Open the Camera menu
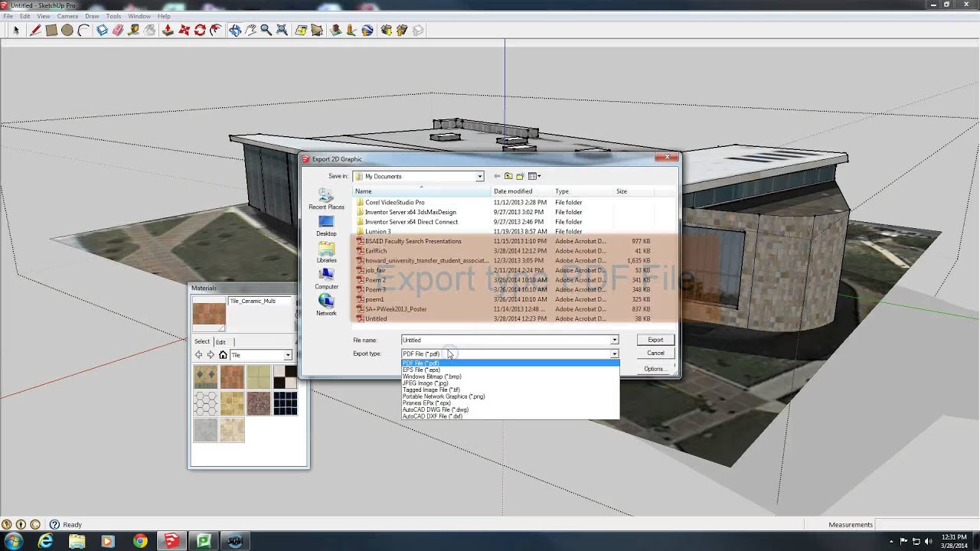 pos(67,16)
